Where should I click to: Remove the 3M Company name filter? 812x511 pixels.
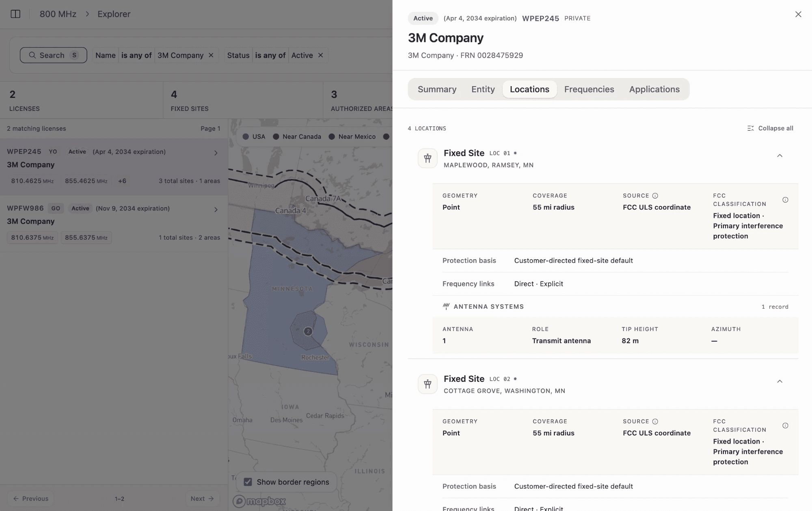pos(211,55)
